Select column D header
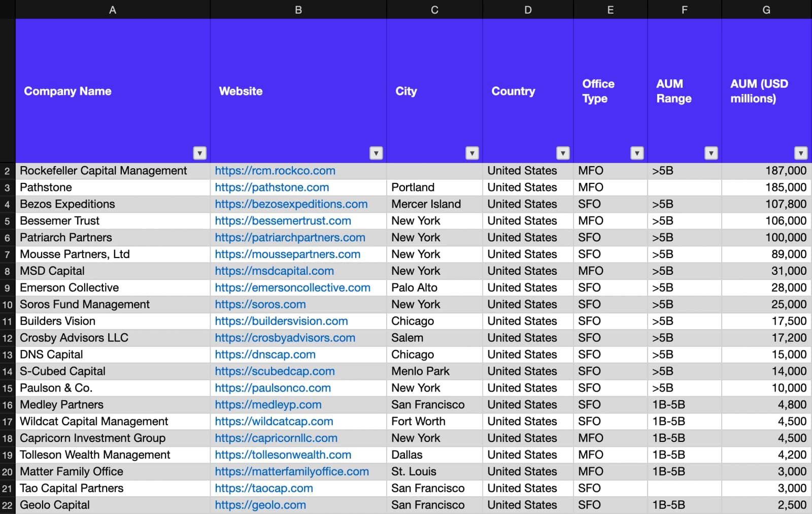The image size is (812, 514). [528, 10]
